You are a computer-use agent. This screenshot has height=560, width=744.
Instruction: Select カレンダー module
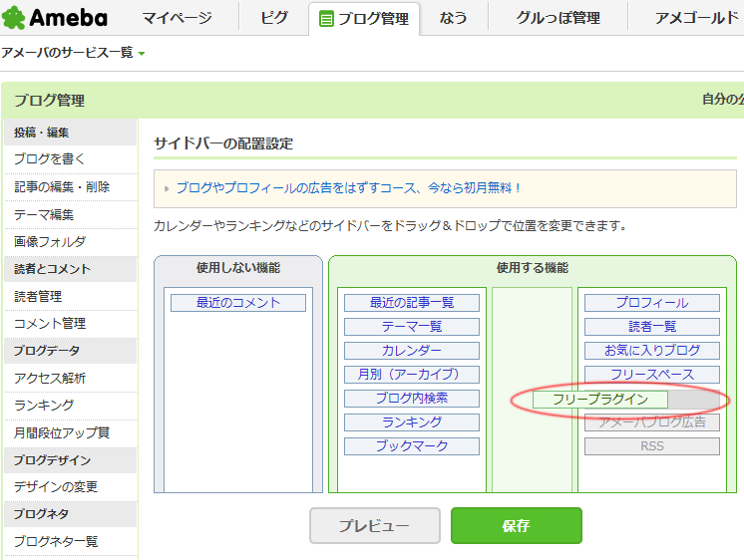coord(412,351)
